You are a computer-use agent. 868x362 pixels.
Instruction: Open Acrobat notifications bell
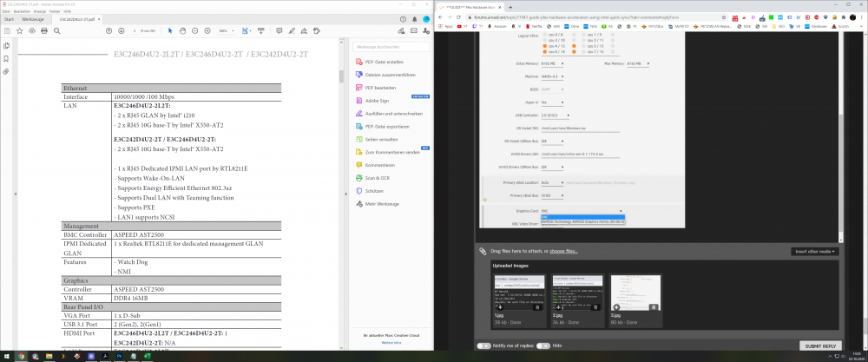(x=415, y=19)
